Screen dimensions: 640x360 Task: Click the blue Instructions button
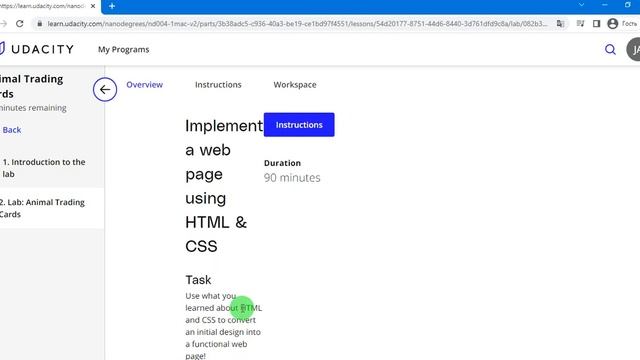coord(299,124)
